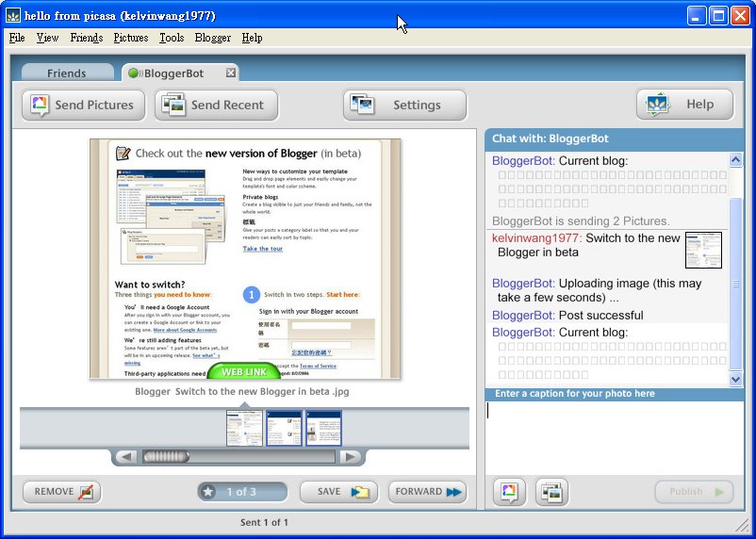Click the Help toolbar button
This screenshot has height=539, width=756.
684,105
